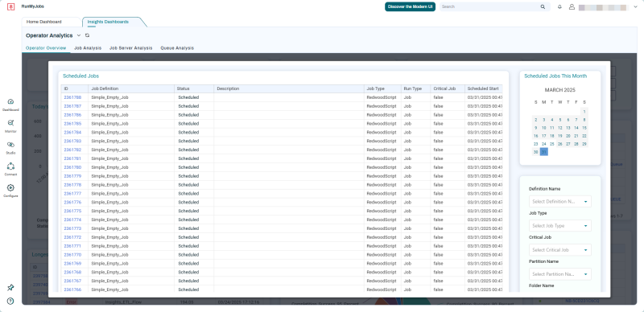Click job ID 2361777 link
Screen dimensions: 644x312
click(x=72, y=193)
